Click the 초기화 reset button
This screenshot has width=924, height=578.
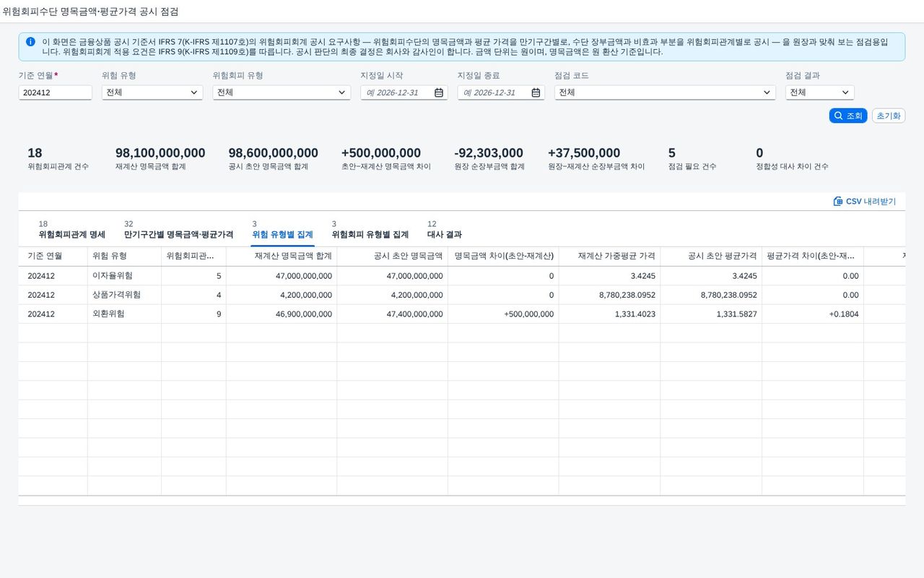pos(889,116)
